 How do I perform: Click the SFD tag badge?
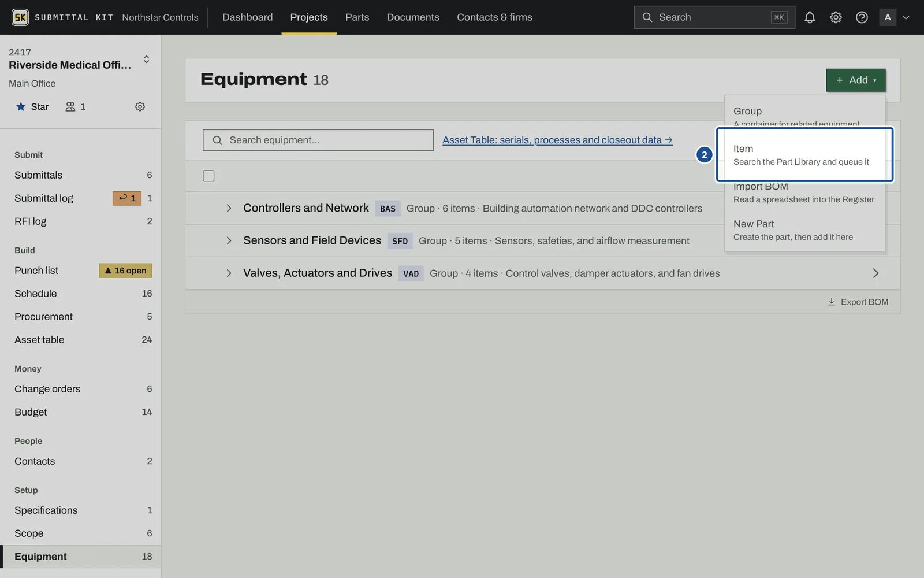(x=400, y=241)
